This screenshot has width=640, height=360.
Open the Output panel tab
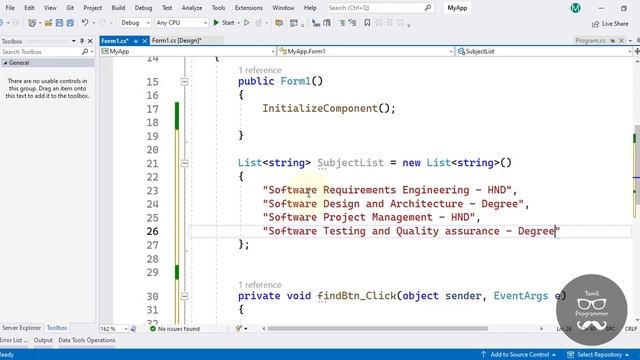click(43, 340)
